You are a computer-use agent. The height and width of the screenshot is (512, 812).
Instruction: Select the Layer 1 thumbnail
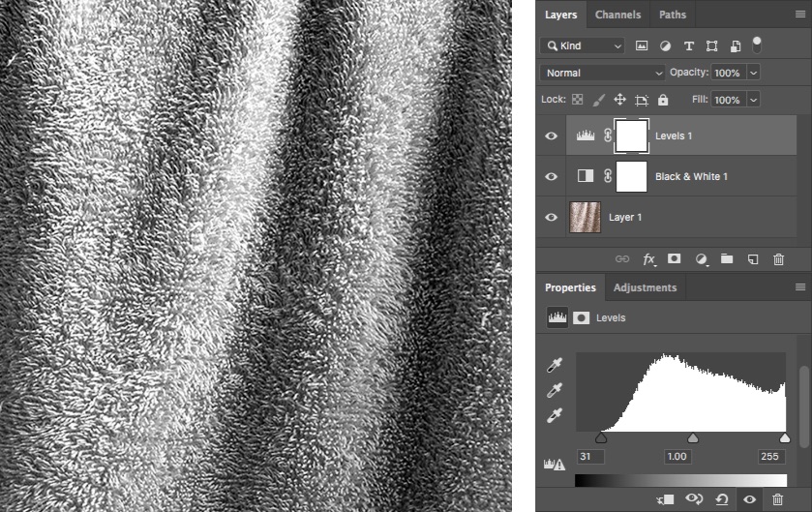[x=584, y=217]
